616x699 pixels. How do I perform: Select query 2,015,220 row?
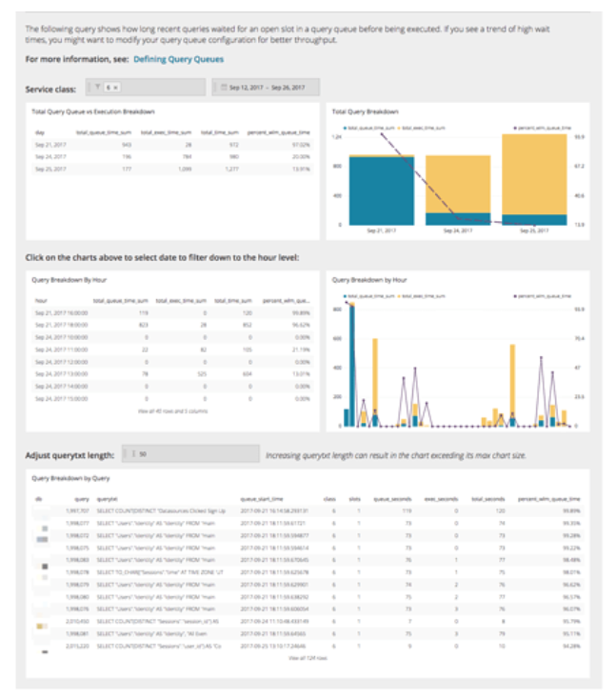click(308, 646)
